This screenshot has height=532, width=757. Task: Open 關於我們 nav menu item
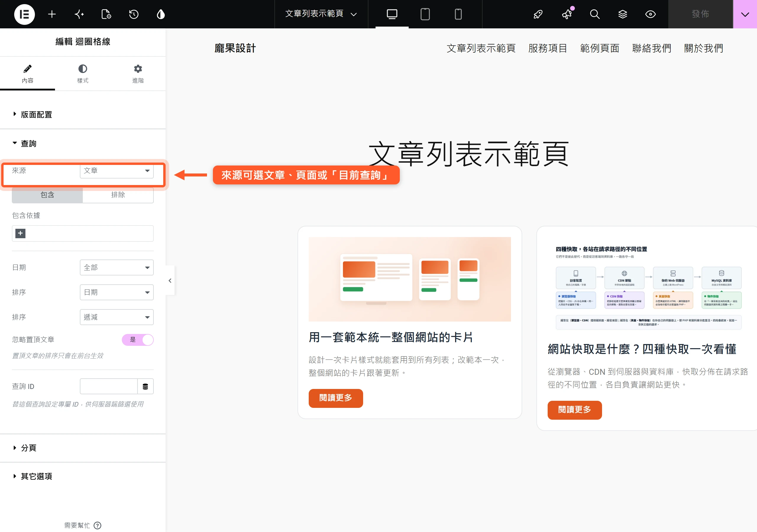[703, 48]
